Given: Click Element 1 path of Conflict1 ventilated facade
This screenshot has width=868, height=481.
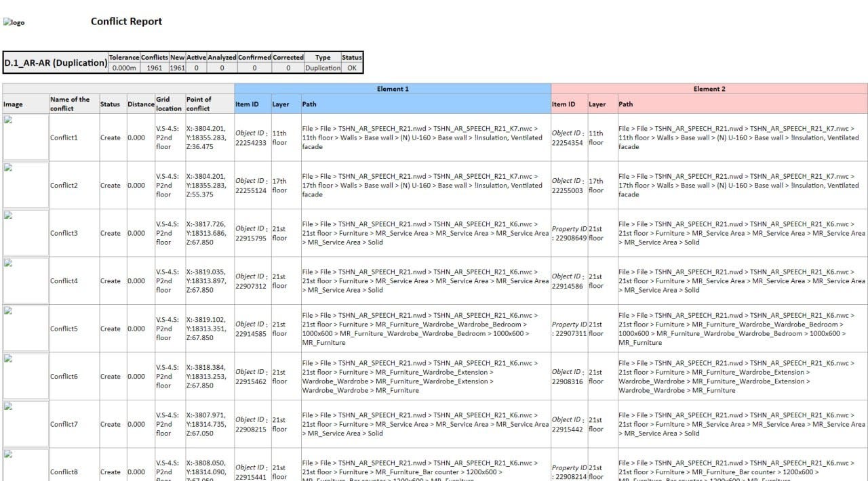Looking at the screenshot, I should tap(425, 138).
